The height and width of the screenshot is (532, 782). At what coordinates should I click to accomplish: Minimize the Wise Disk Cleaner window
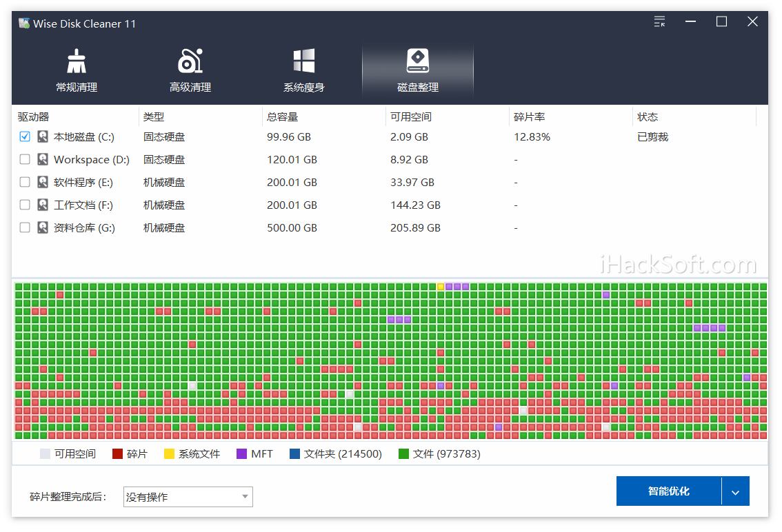[x=690, y=21]
